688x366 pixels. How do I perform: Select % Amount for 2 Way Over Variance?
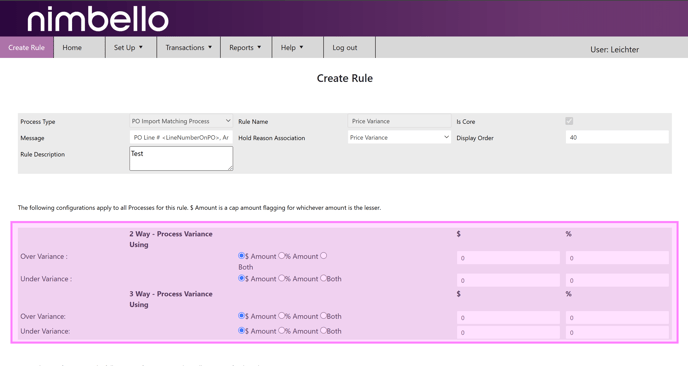click(x=282, y=255)
